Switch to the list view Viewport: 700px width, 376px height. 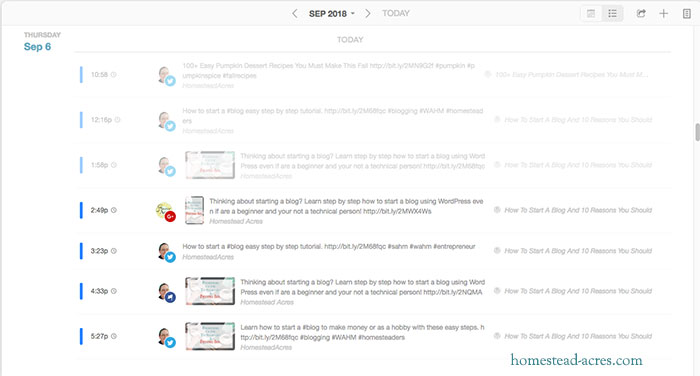click(x=612, y=13)
